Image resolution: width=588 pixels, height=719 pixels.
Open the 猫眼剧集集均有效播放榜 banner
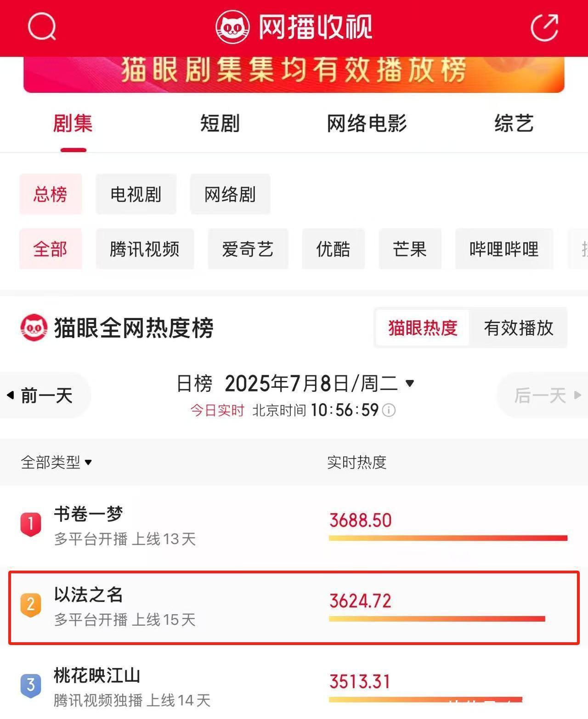pos(294,74)
